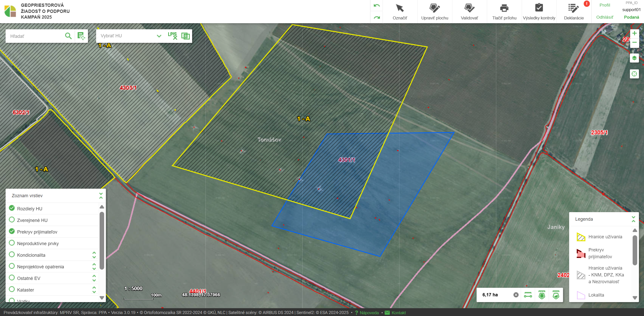Click the undo arrow icon
This screenshot has width=644, height=316.
[376, 6]
